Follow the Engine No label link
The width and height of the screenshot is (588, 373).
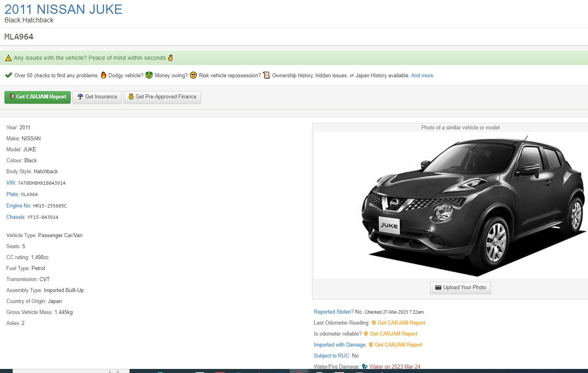tap(18, 206)
